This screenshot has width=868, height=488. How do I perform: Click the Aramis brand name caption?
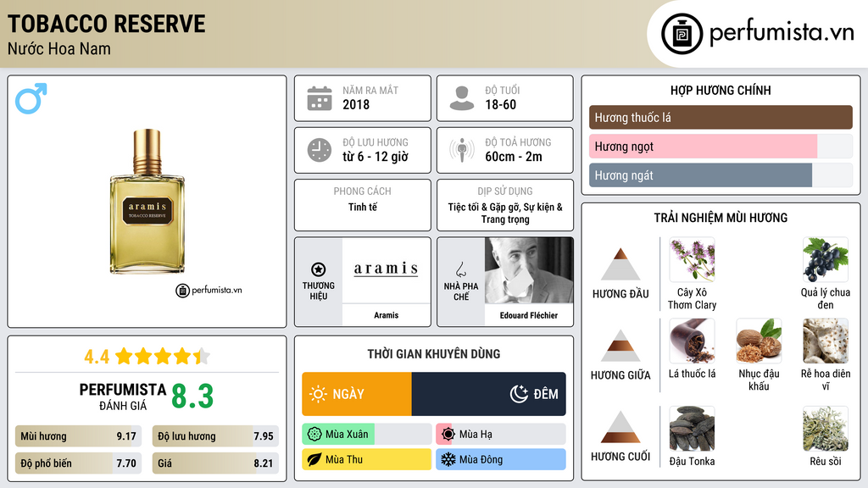pyautogui.click(x=386, y=315)
